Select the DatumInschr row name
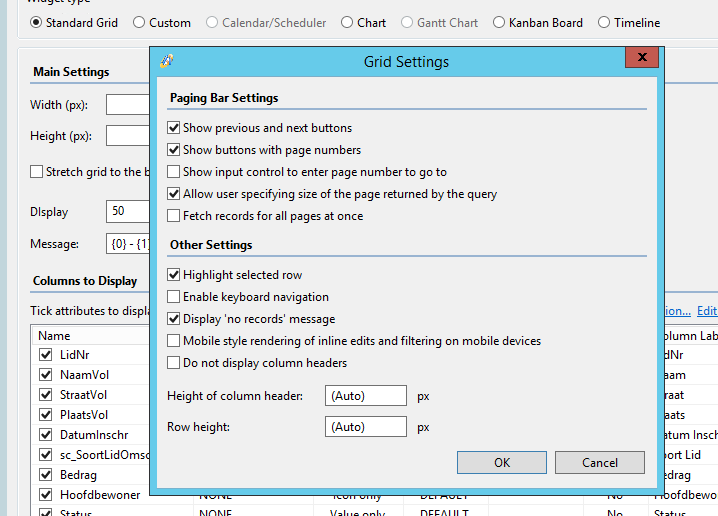This screenshot has height=516, width=718. (x=94, y=435)
